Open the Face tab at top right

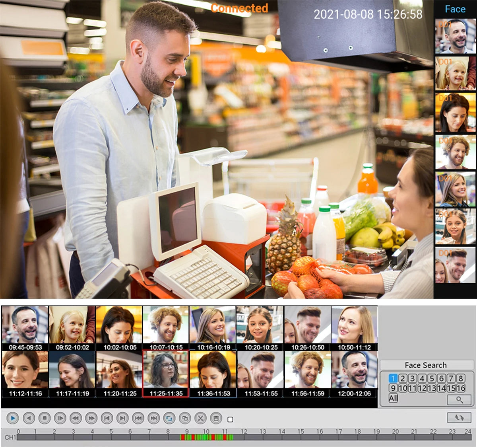[x=455, y=9]
